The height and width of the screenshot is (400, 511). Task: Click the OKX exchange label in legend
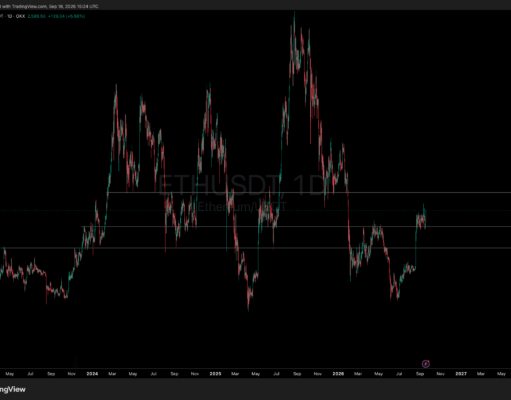[20, 16]
